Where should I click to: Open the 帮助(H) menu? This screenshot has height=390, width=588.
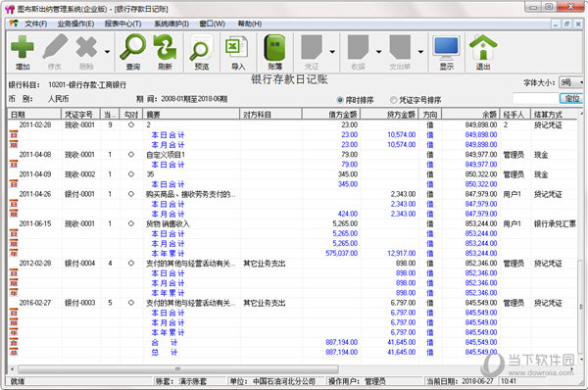249,24
